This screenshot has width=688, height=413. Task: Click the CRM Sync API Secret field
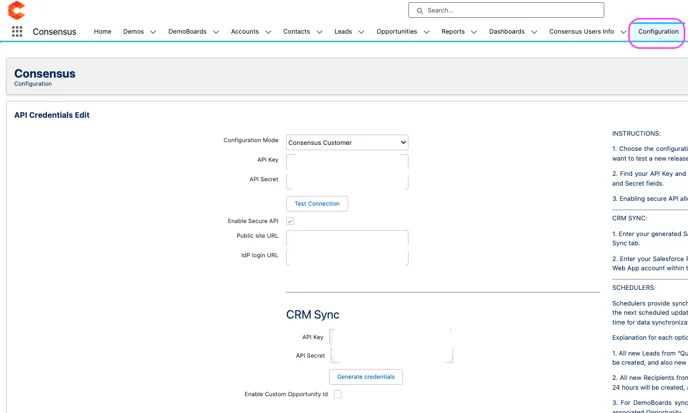391,355
